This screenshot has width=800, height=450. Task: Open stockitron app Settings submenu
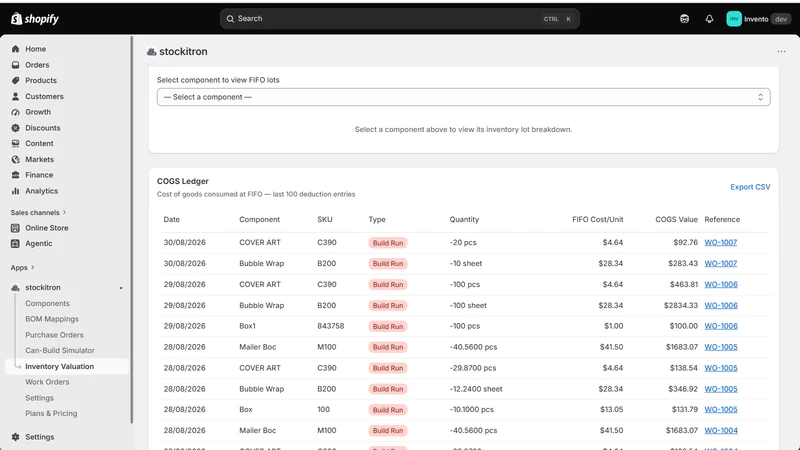39,398
